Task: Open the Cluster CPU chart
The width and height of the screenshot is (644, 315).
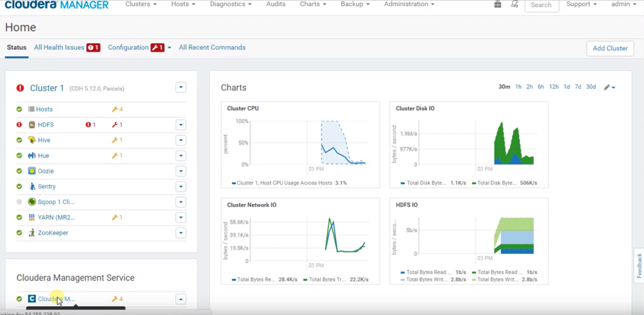Action: [300, 144]
